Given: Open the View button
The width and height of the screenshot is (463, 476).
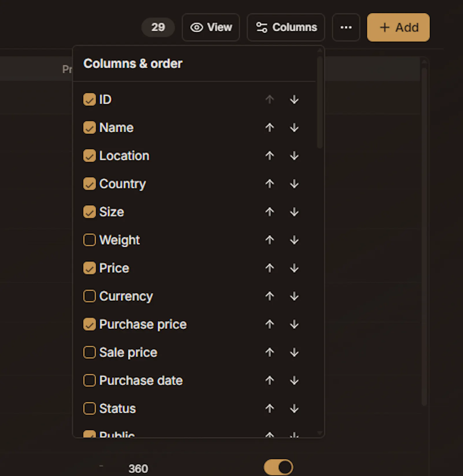Looking at the screenshot, I should [x=211, y=27].
